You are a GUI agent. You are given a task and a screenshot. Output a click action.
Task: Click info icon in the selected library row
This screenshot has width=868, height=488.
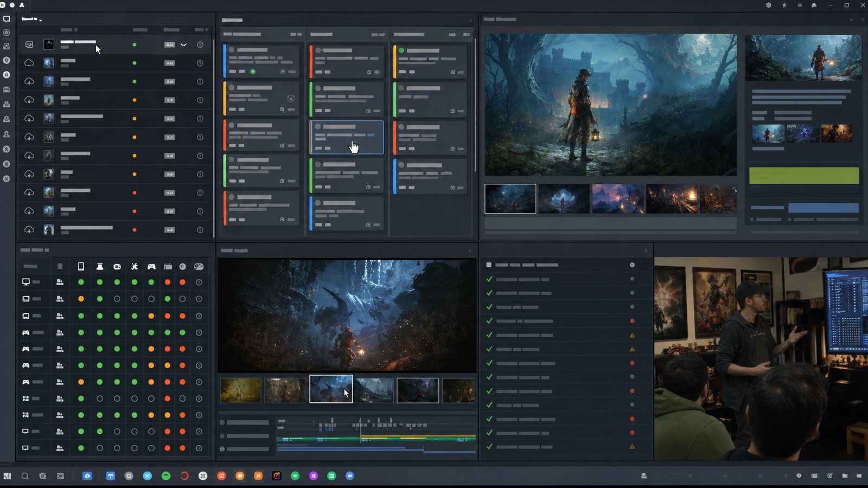click(200, 44)
